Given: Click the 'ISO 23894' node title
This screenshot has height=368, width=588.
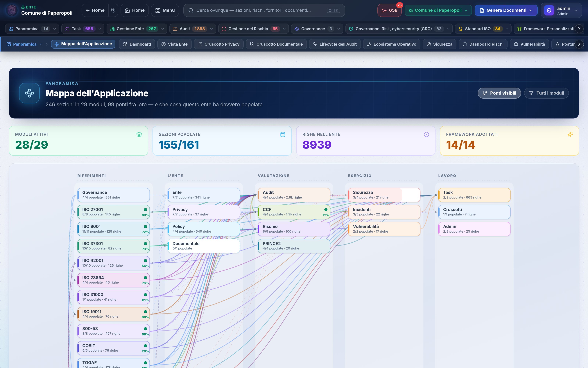Looking at the screenshot, I should pyautogui.click(x=93, y=277).
